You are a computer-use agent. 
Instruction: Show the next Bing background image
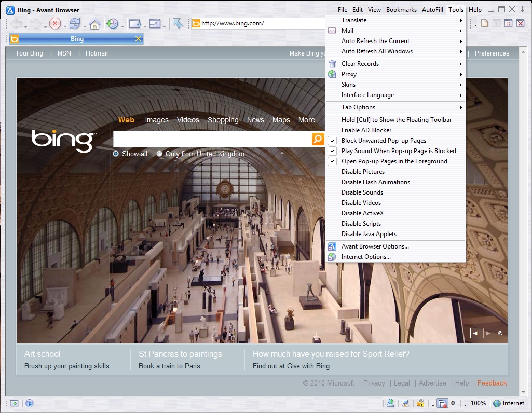tap(488, 333)
